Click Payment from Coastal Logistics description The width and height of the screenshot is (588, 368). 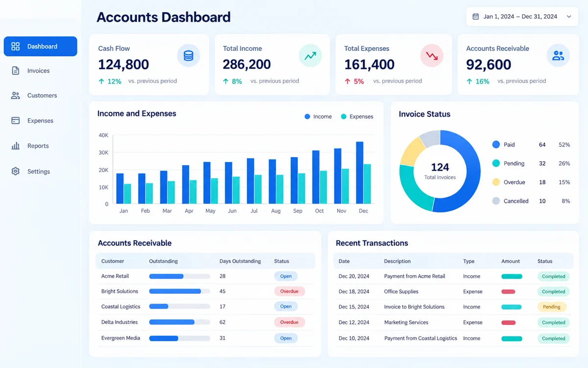tap(420, 338)
